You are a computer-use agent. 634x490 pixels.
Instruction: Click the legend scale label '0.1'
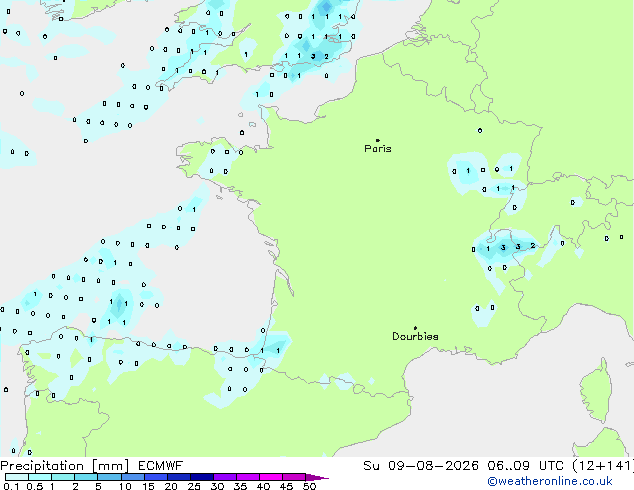[11, 486]
